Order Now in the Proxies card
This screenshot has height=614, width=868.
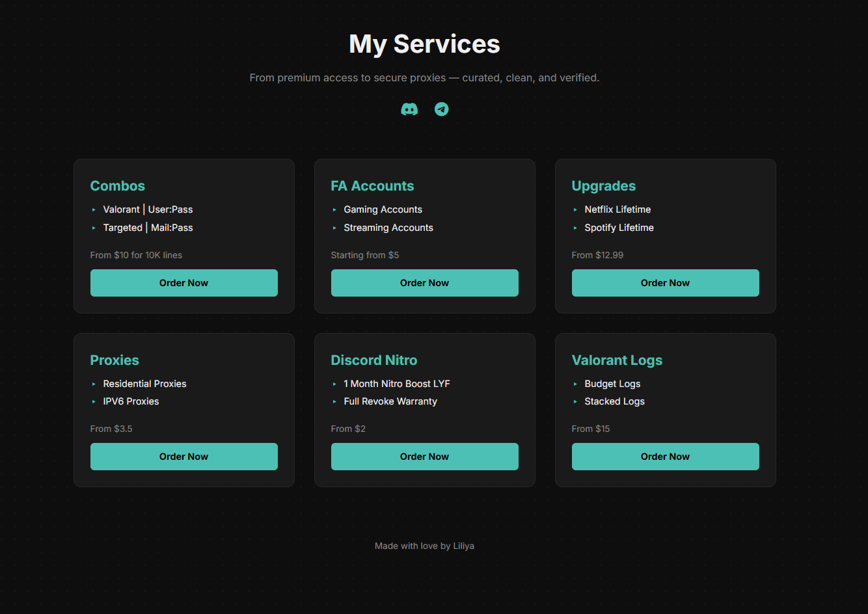(x=184, y=457)
